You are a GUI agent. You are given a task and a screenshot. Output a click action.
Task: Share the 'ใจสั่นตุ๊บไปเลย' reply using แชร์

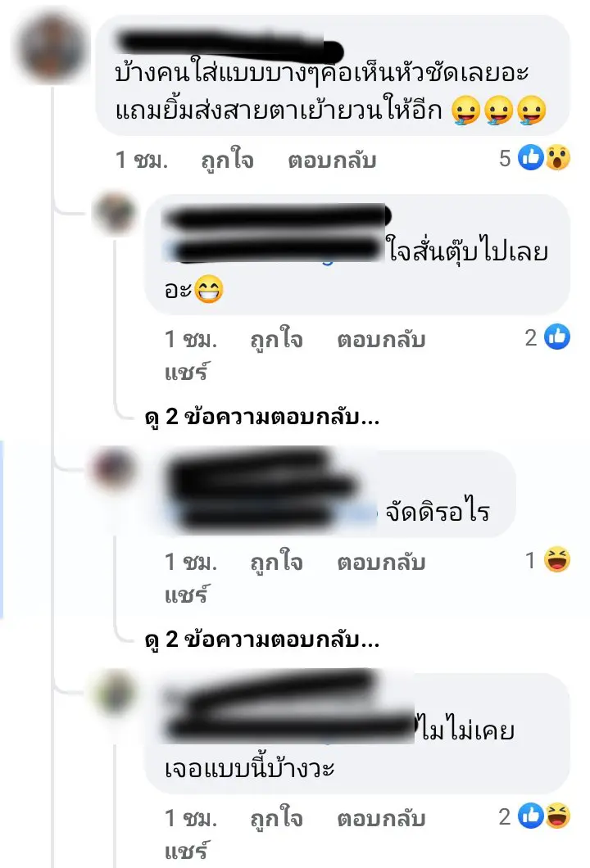tap(187, 372)
